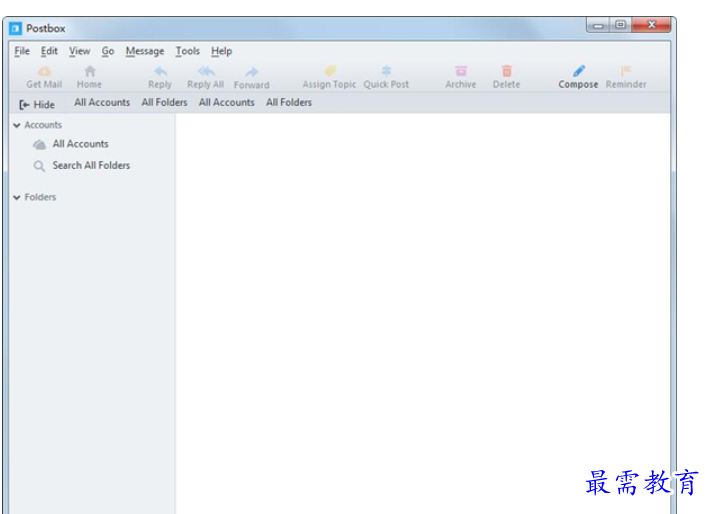The width and height of the screenshot is (707, 514).
Task: Hide the sidebar pane
Action: pyautogui.click(x=37, y=105)
